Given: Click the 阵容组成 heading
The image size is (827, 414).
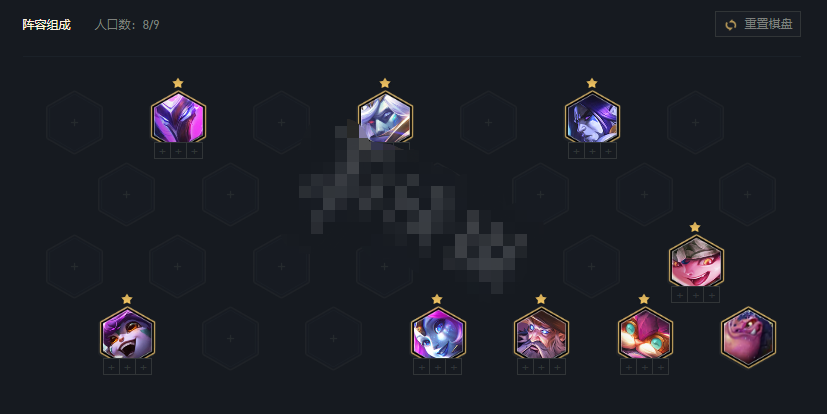Looking at the screenshot, I should coord(46,25).
